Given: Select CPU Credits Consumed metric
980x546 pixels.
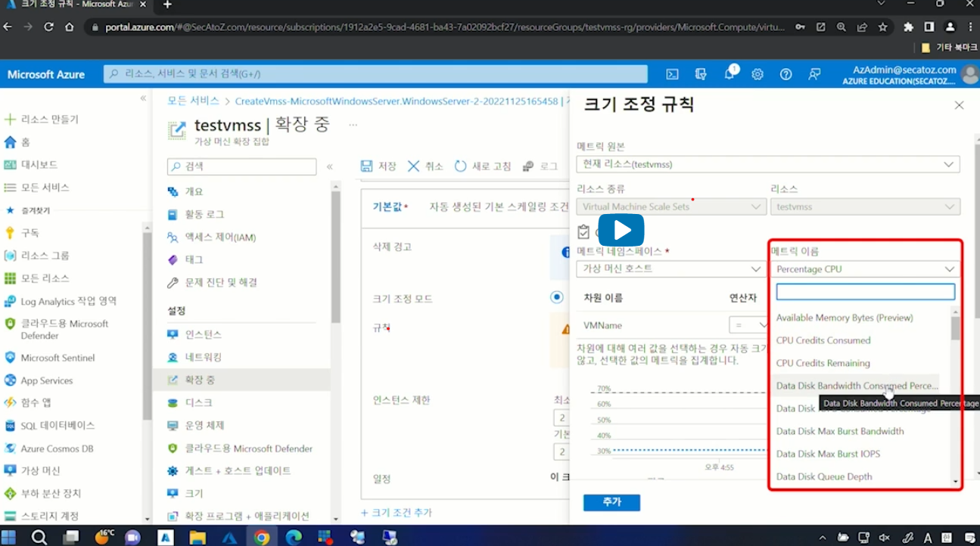Looking at the screenshot, I should [823, 340].
